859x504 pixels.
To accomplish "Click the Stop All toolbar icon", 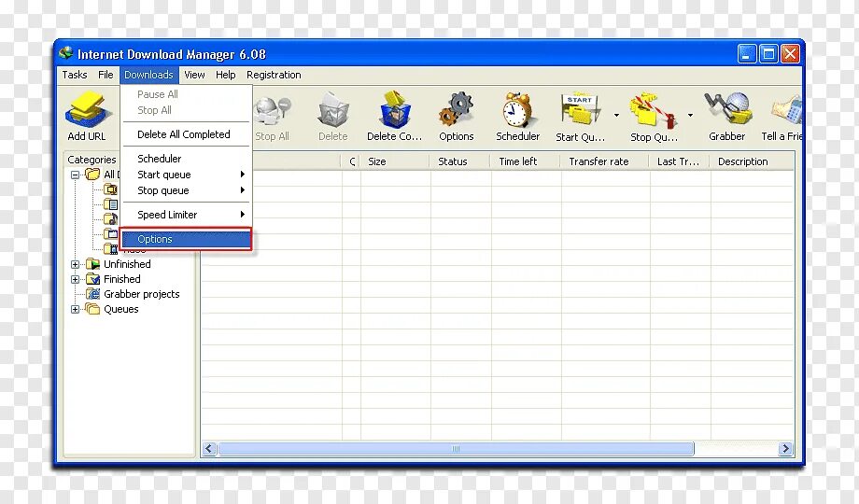I will (x=273, y=111).
